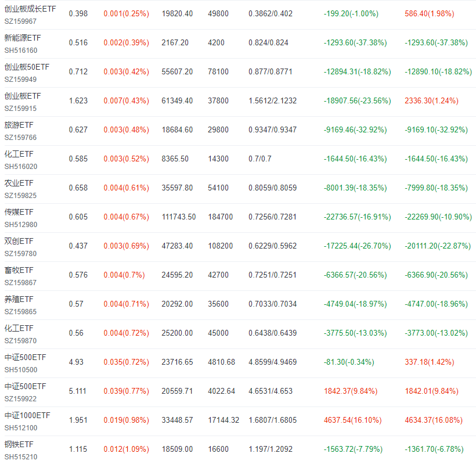Viewport: 476px width, 464px height.
Task: Select the loss -9169.46(-32.92%)
Action: click(355, 130)
